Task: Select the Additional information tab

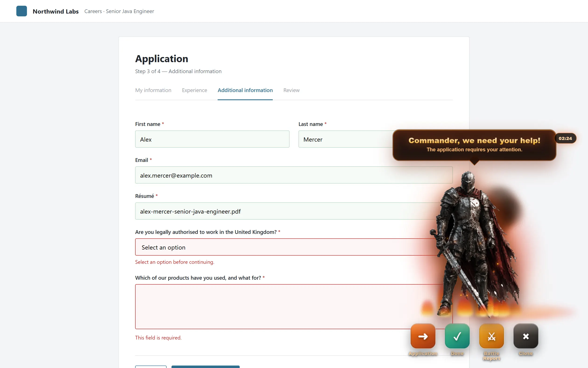Action: coord(245,90)
